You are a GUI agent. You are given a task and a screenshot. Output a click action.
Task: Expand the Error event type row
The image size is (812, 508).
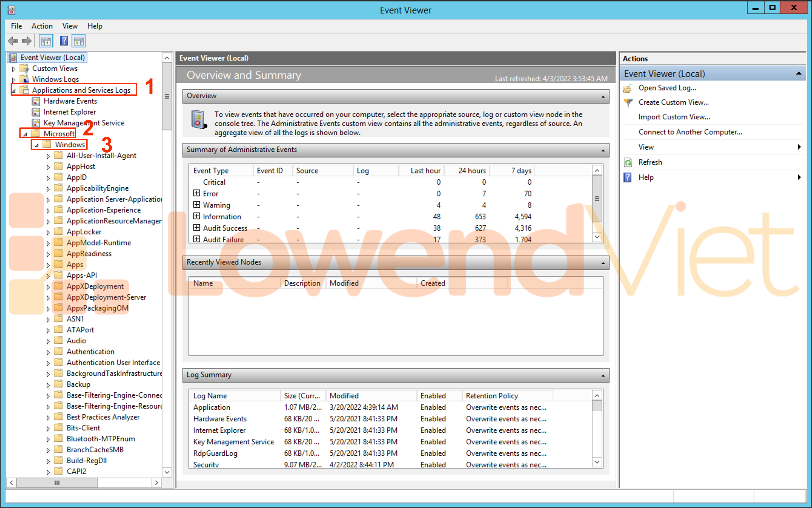(x=197, y=193)
